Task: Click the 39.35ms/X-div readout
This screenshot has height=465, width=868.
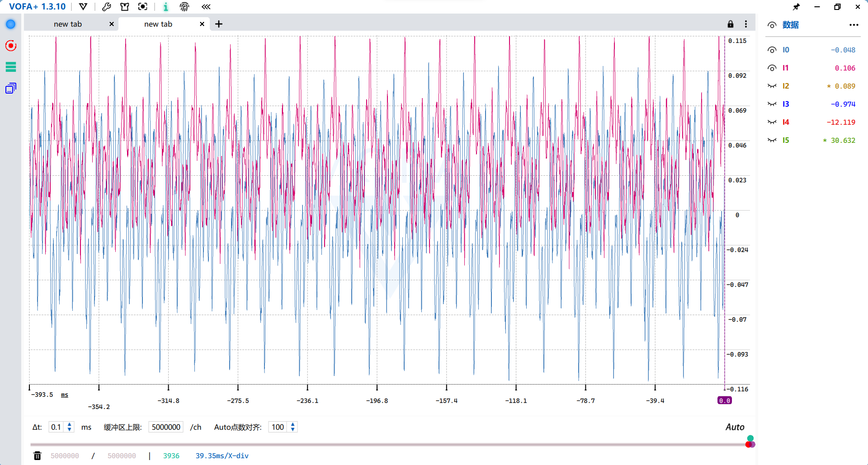Action: point(222,456)
